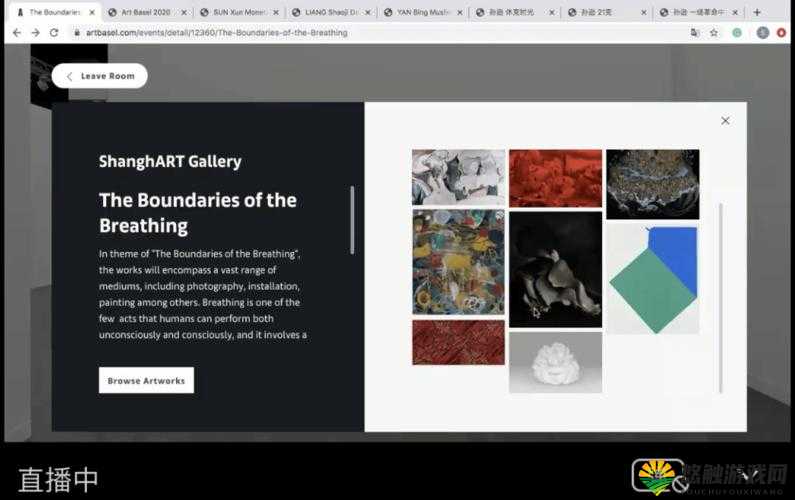Click the green extension icon

737,33
